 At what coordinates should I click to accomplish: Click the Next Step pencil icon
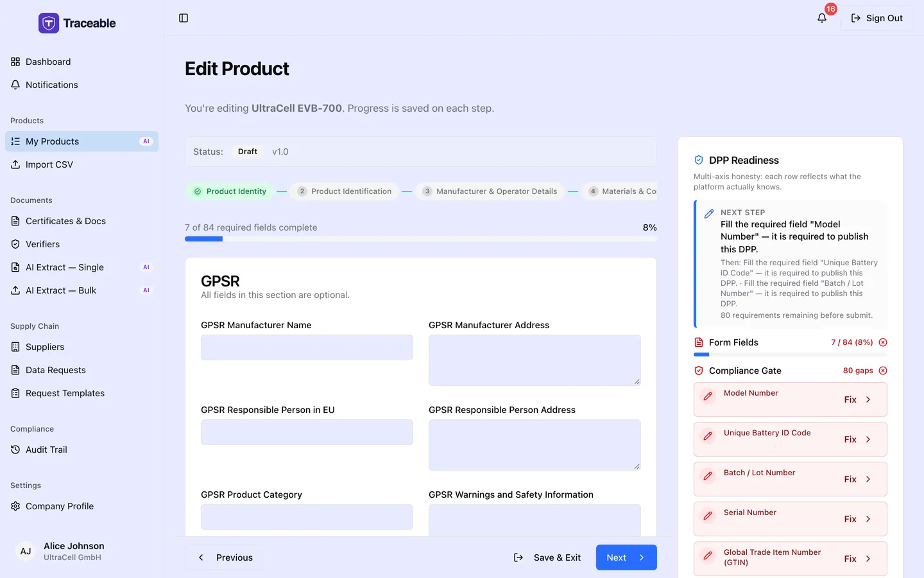click(x=709, y=214)
